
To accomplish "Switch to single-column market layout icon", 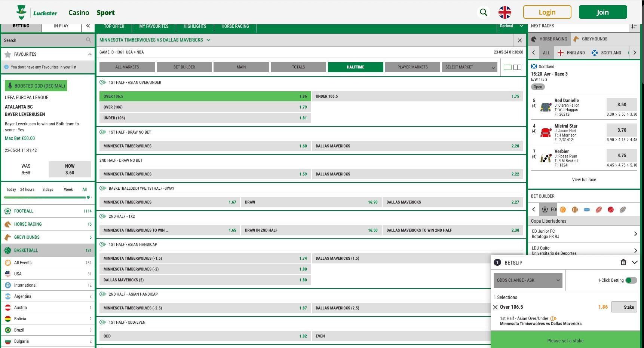I will click(x=507, y=67).
